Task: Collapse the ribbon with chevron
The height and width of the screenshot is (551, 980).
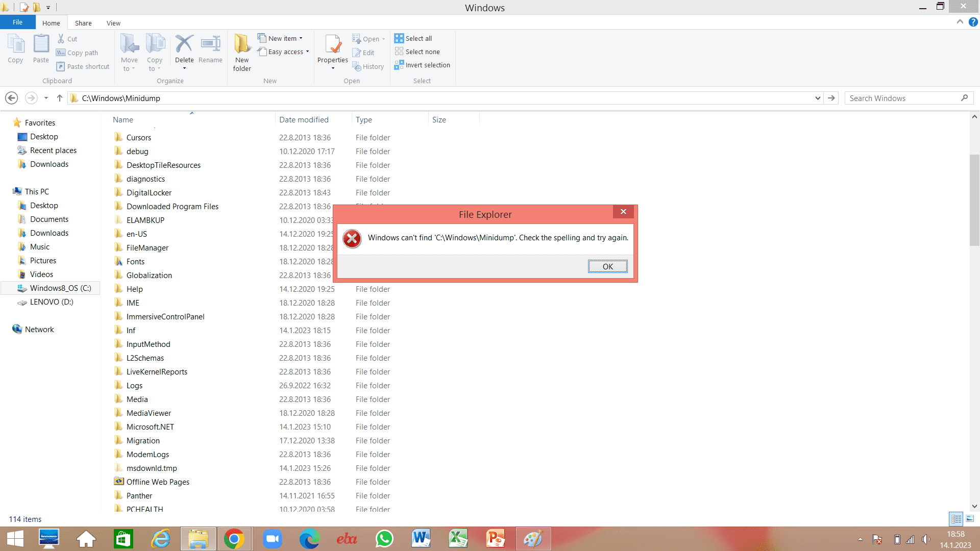Action: (960, 22)
